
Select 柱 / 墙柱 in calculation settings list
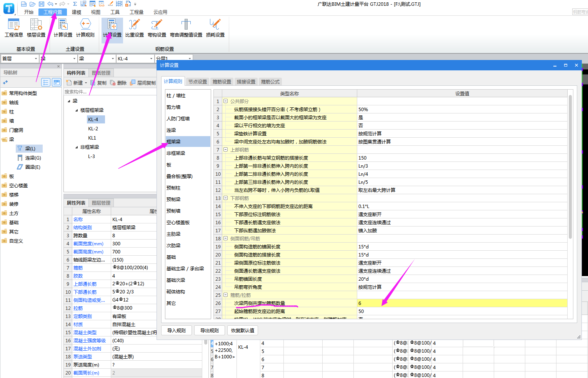point(188,95)
